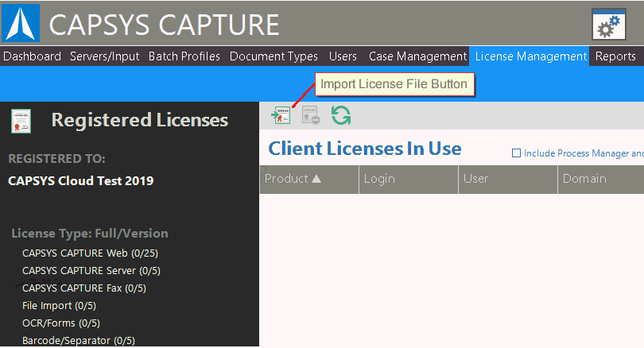Click the Import License File icon

pyautogui.click(x=281, y=115)
